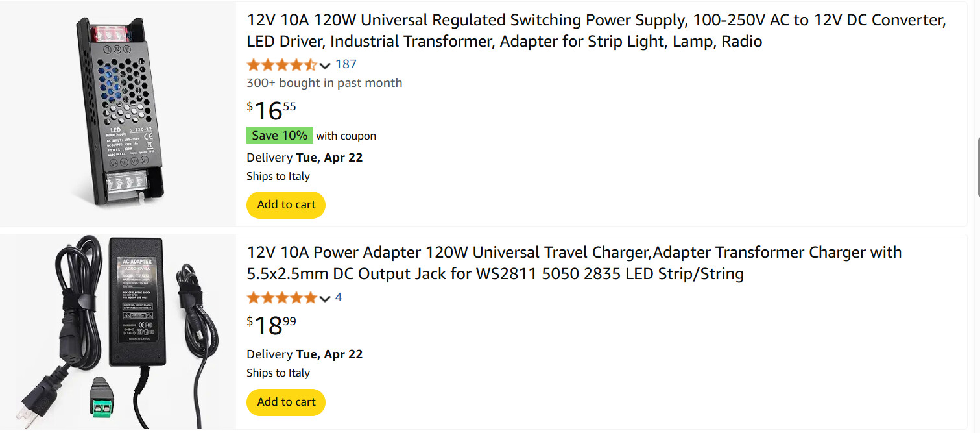Open the Universal Travel Charger adapter title

(573, 263)
